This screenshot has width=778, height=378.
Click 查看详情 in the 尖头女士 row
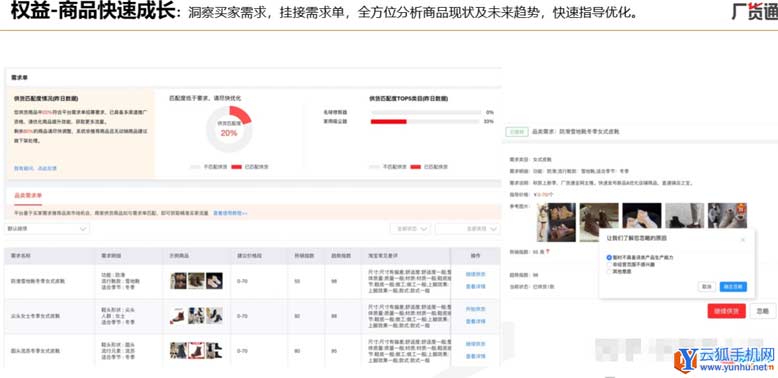[475, 321]
